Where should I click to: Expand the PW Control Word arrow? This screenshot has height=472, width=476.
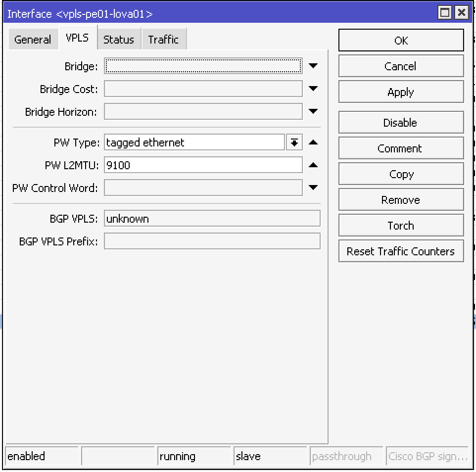tap(313, 188)
